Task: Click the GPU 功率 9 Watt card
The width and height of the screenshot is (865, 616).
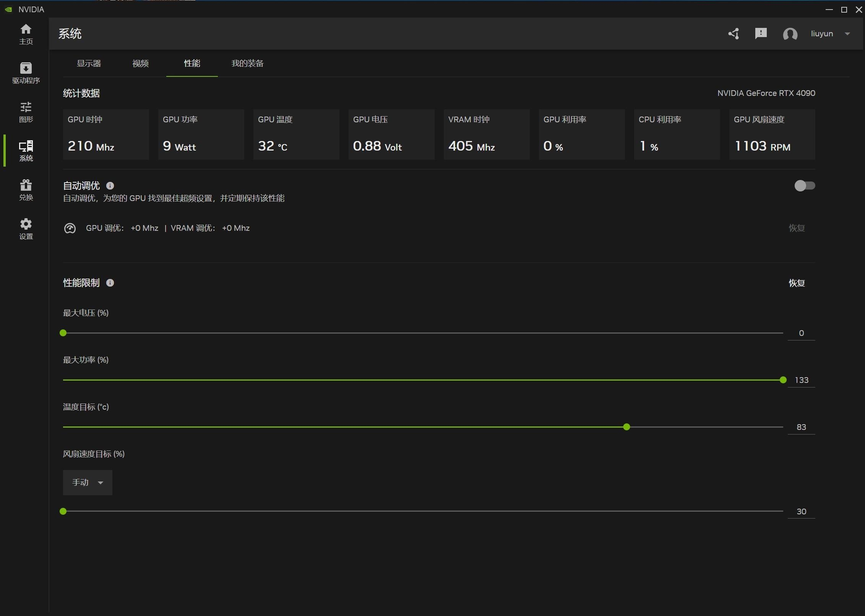Action: 201,135
